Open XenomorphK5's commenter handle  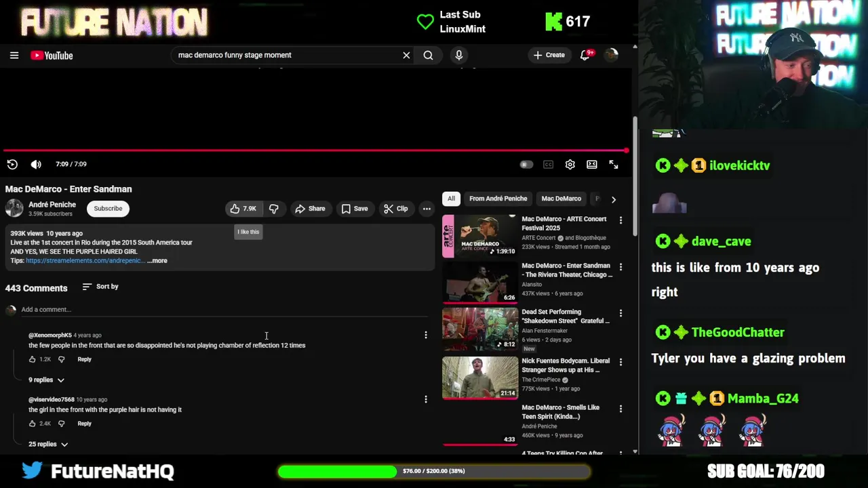(x=50, y=335)
